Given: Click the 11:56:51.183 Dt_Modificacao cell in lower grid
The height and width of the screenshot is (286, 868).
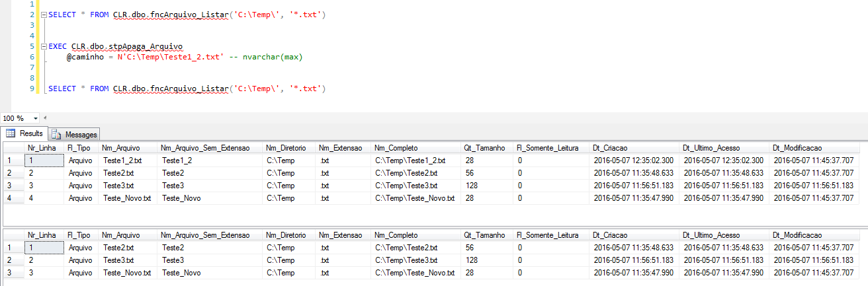Looking at the screenshot, I should pyautogui.click(x=815, y=260).
